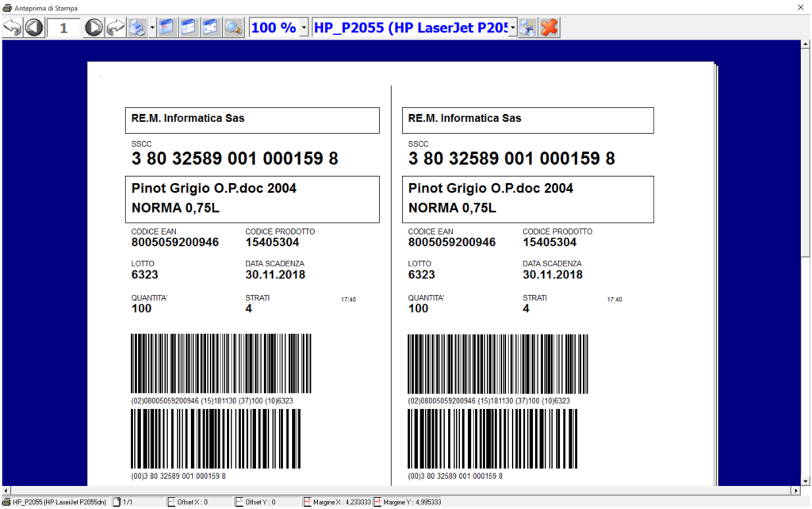Go to next page button
Viewport: 812px width, 509px height.
(x=94, y=28)
